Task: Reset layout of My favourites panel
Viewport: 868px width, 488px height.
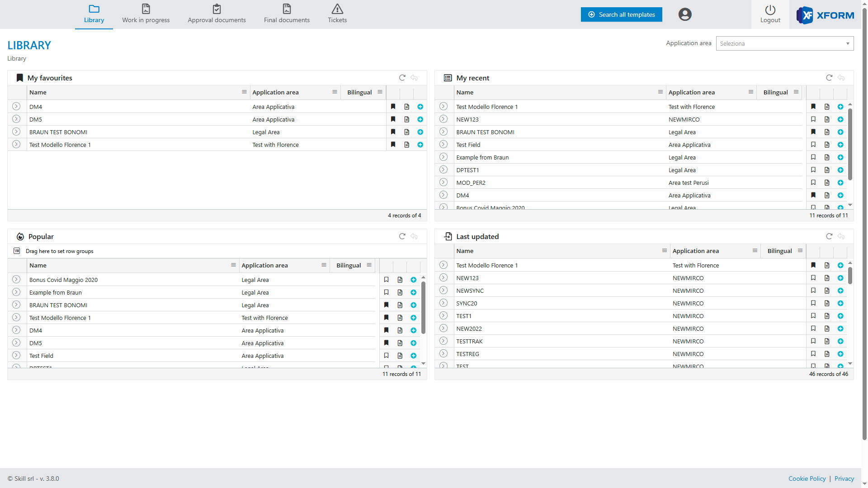Action: (x=414, y=78)
